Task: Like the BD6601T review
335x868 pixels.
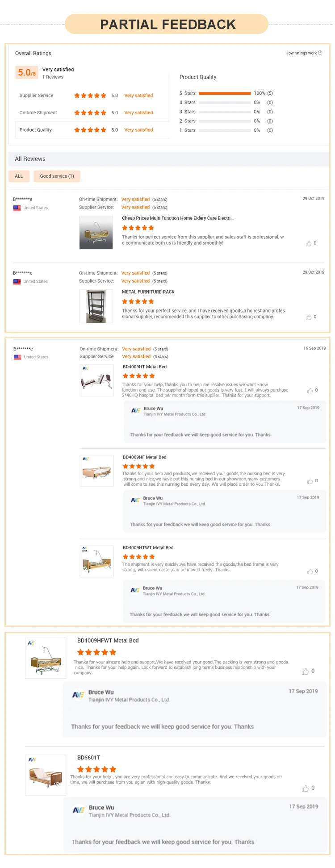Action: pyautogui.click(x=305, y=789)
